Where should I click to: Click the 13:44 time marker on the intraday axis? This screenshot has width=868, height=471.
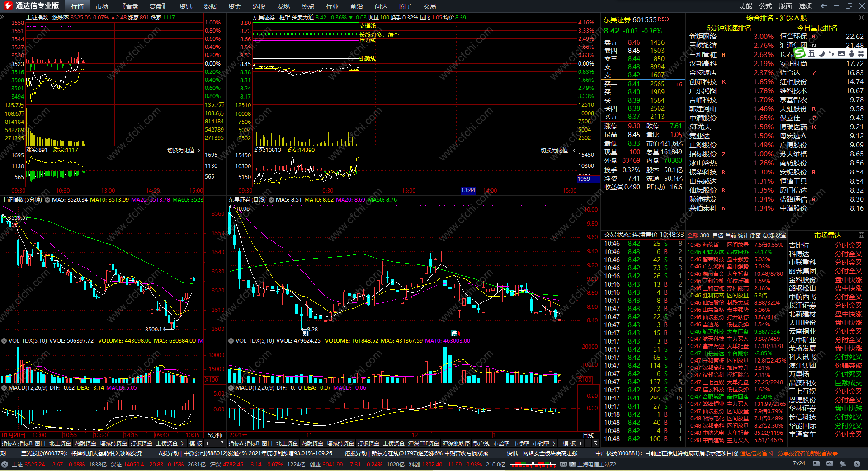pyautogui.click(x=468, y=190)
